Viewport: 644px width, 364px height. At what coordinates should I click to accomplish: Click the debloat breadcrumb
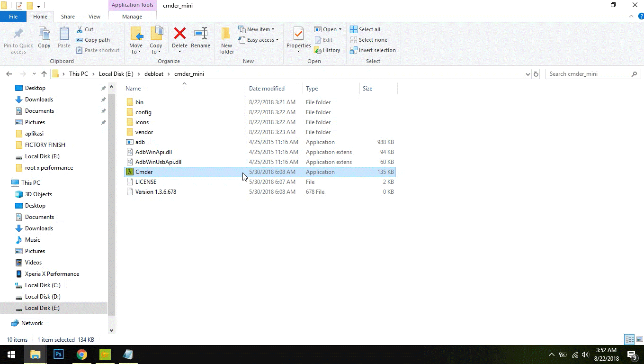pos(154,74)
